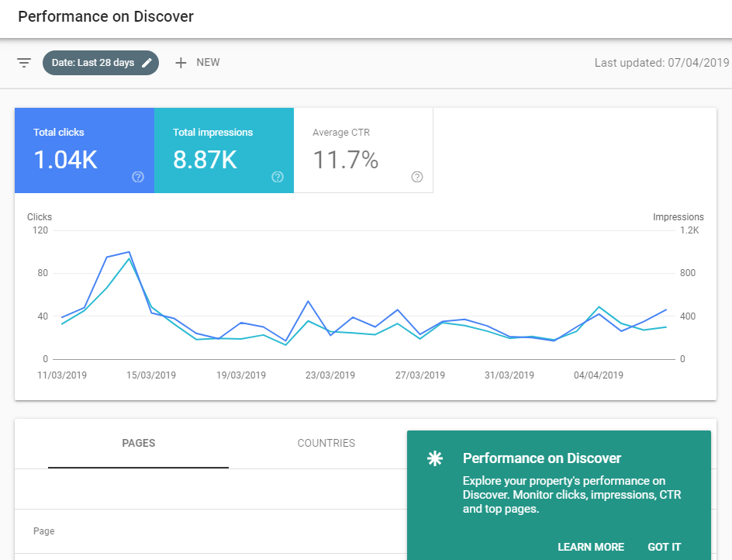This screenshot has height=560, width=732.
Task: Click the 8.87K total impressions value
Action: [205, 160]
